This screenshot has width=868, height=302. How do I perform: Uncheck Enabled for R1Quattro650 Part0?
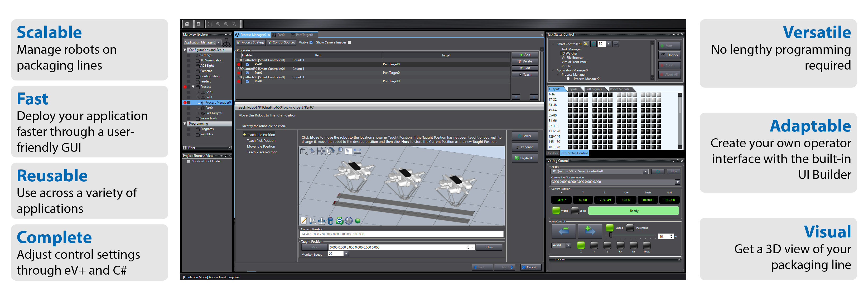247,64
